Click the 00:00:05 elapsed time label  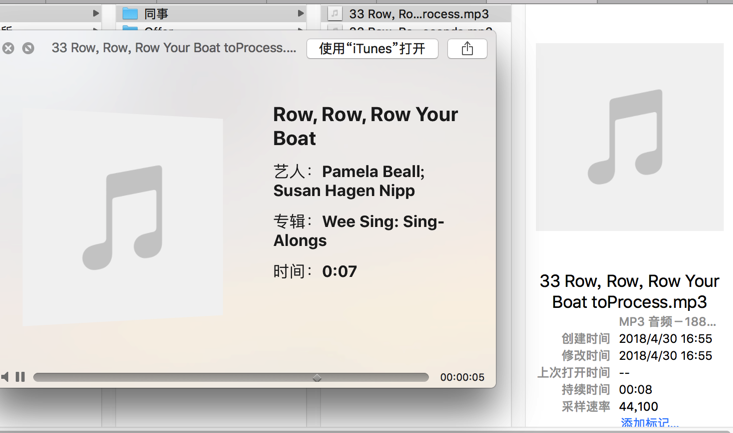(462, 377)
